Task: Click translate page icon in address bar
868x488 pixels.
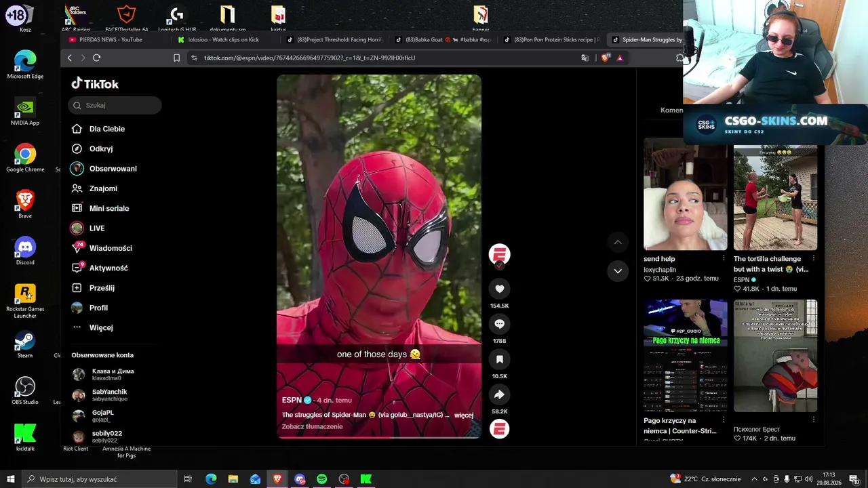Action: (585, 58)
